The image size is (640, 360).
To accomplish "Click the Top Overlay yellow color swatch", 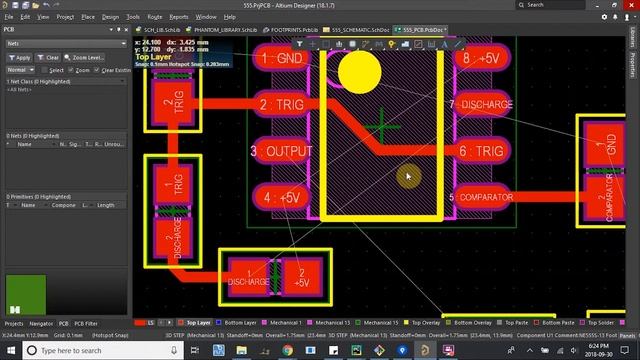I will click(406, 322).
